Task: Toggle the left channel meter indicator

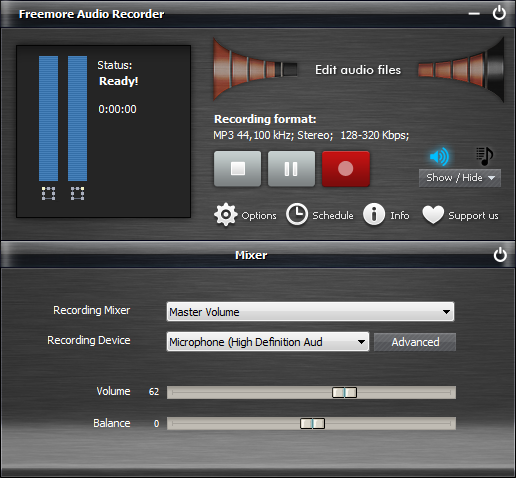Action: (48, 193)
